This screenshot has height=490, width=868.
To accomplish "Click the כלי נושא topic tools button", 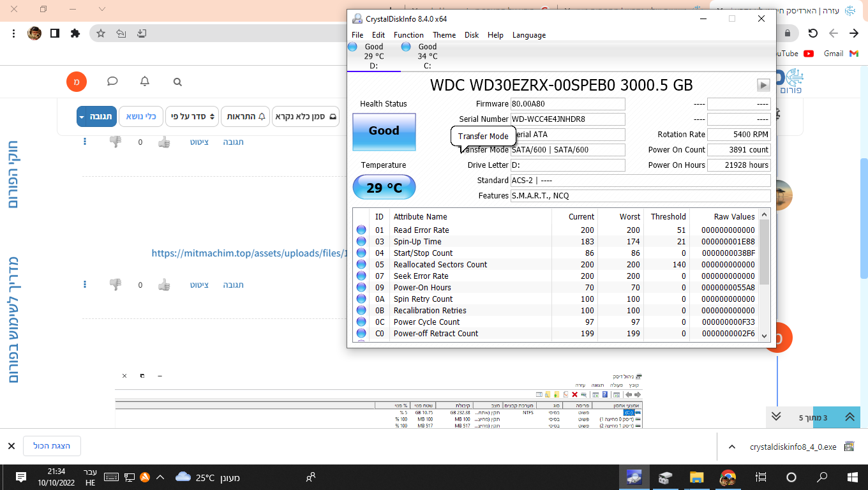I will coord(140,117).
